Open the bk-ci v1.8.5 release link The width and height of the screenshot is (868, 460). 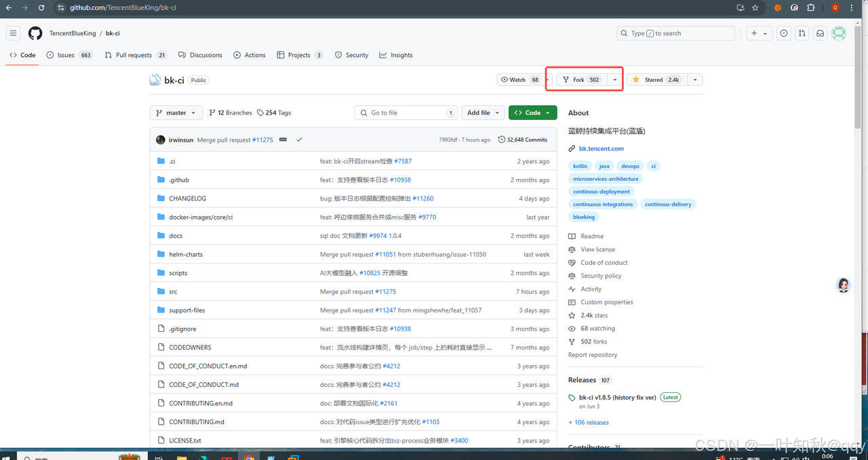point(617,398)
